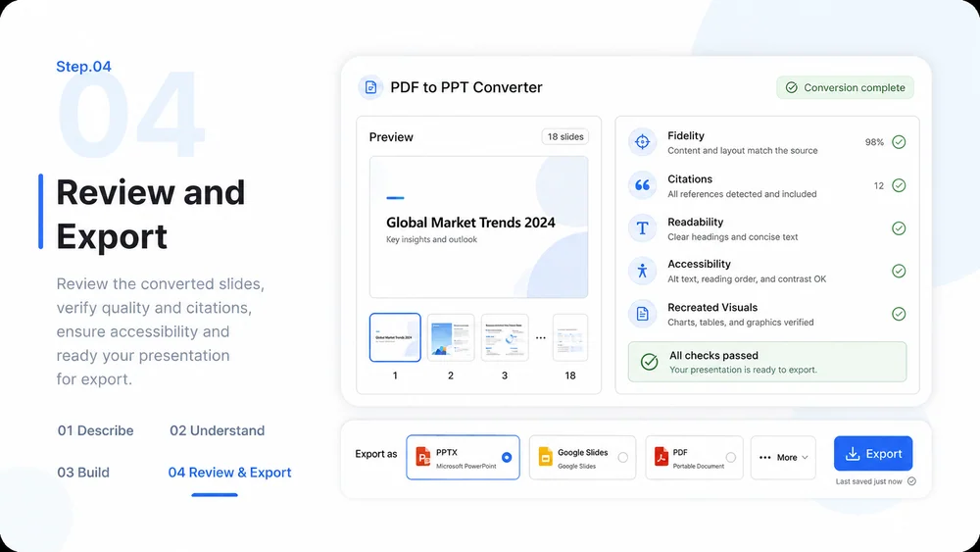Click Charts, tables, and graphics verified

pos(741,323)
